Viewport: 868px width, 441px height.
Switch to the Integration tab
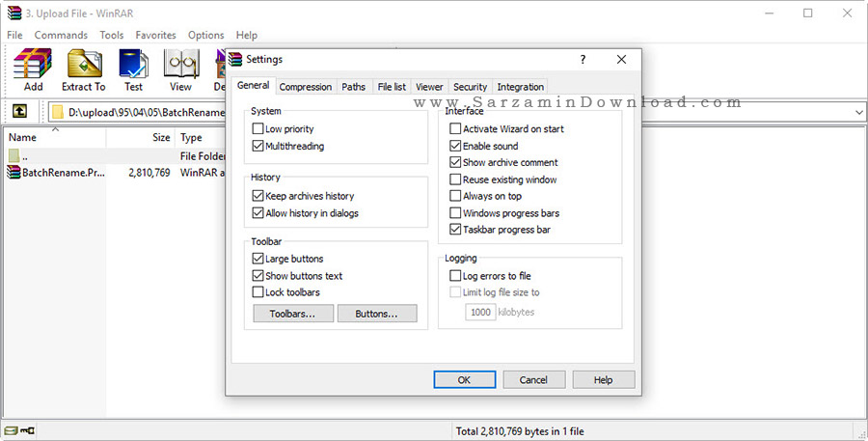[x=521, y=87]
